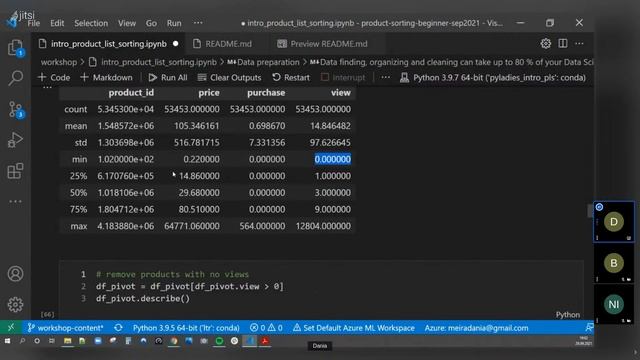The width and height of the screenshot is (640, 360).
Task: Open the Accounts menu icon
Action: coord(16,273)
